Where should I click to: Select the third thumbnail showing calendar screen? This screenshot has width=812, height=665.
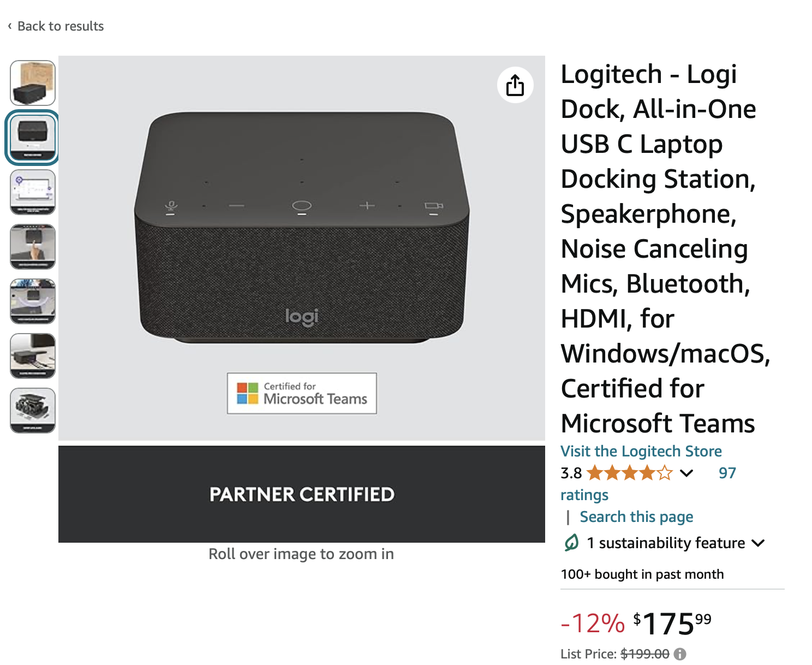pyautogui.click(x=33, y=192)
